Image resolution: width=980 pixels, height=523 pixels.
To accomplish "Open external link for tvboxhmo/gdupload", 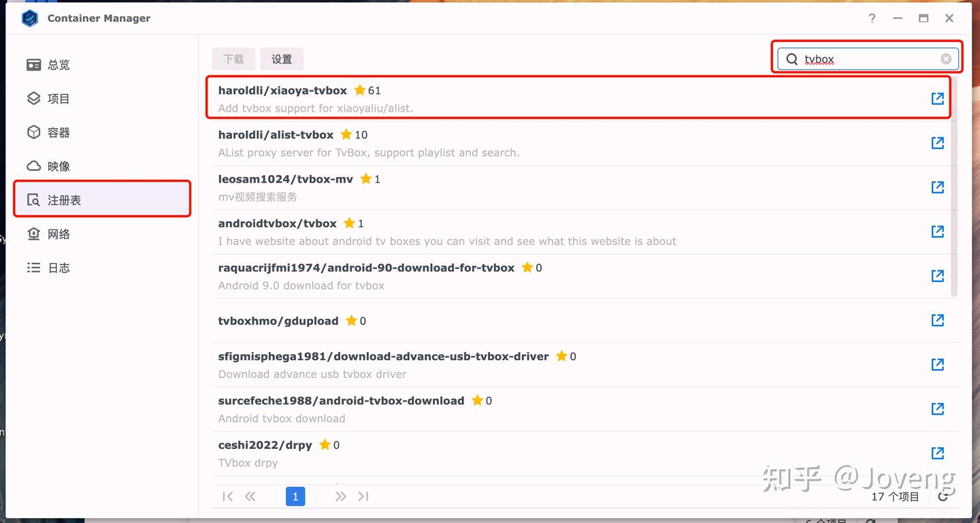I will 938,320.
